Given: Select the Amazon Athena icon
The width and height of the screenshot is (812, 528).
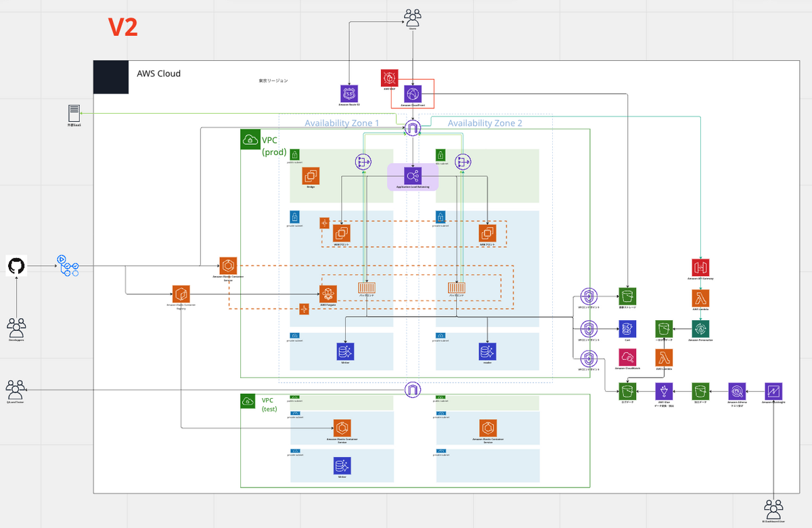Looking at the screenshot, I should tap(736, 391).
